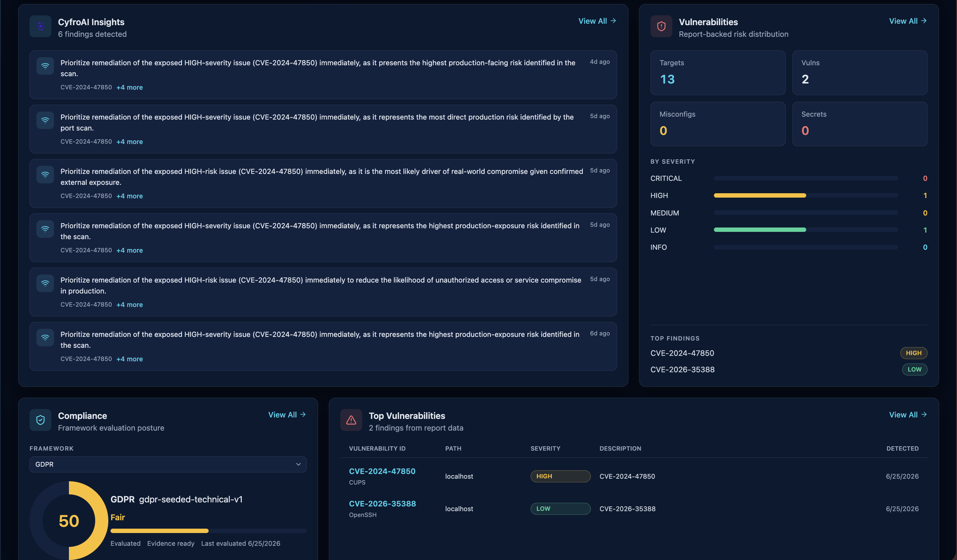Click the SEVERITY column header

coord(545,448)
